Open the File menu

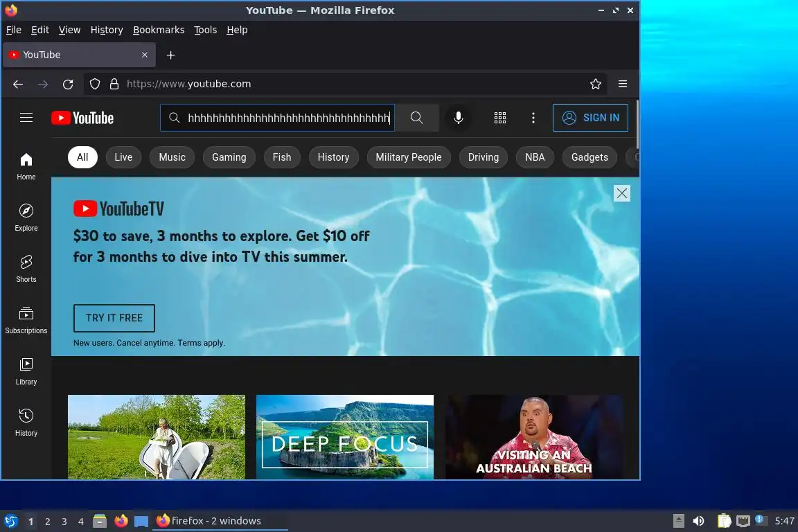click(14, 30)
